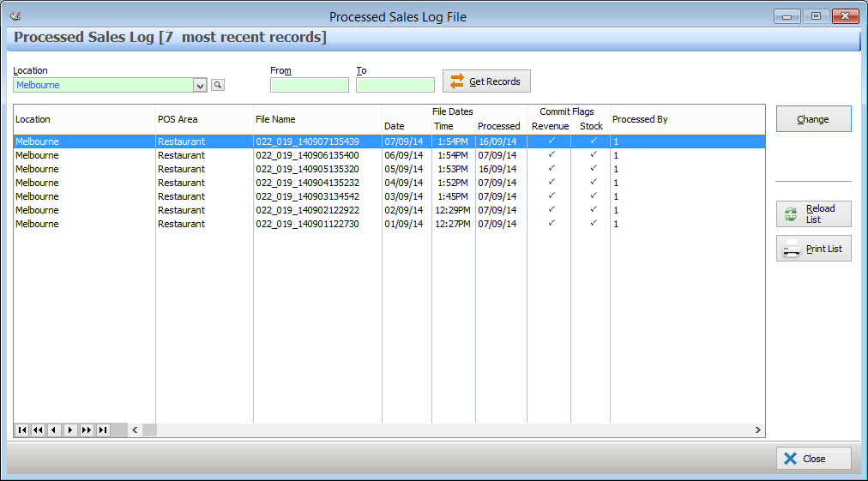The height and width of the screenshot is (481, 868).
Task: Toggle Stock flag for file 022_019_140907135439
Action: pyautogui.click(x=594, y=141)
